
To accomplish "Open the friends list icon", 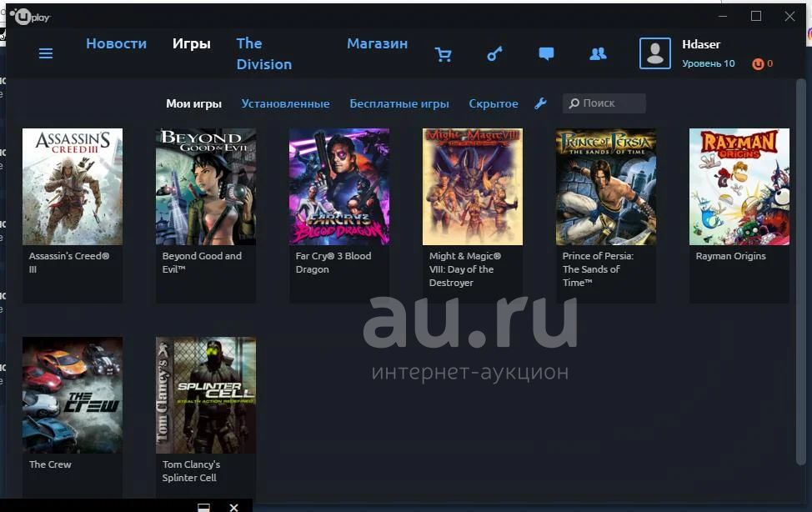I will coord(598,54).
